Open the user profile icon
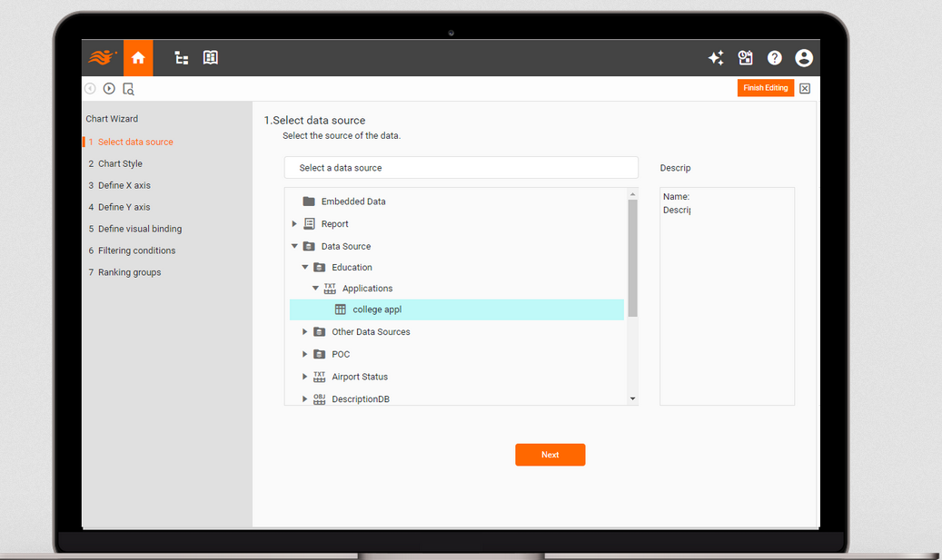This screenshot has width=942, height=560. point(803,58)
